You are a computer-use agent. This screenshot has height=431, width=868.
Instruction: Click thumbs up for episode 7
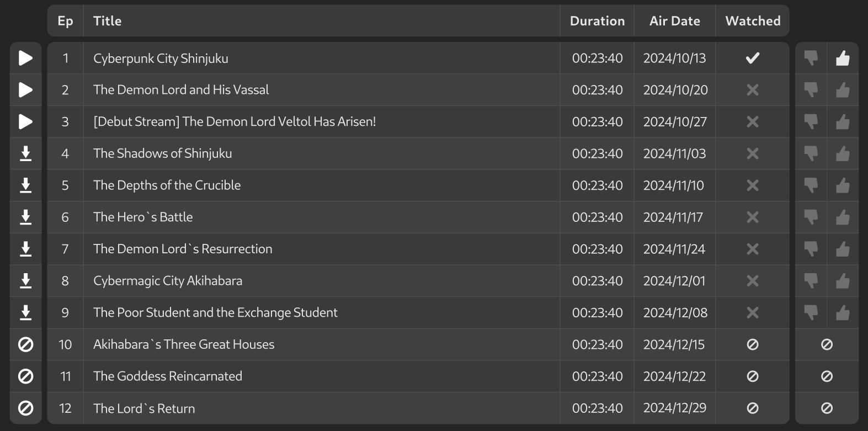[843, 249]
